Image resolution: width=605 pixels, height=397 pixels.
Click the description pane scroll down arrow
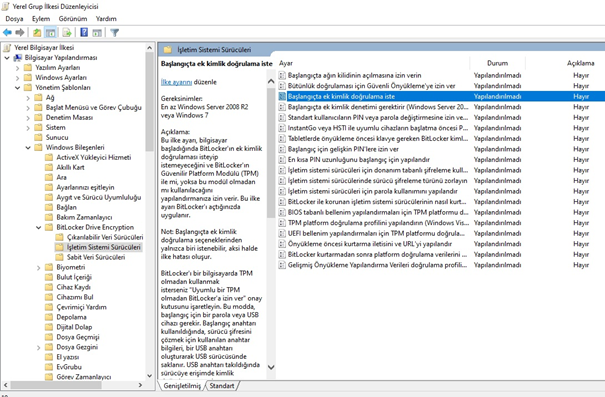pyautogui.click(x=271, y=367)
